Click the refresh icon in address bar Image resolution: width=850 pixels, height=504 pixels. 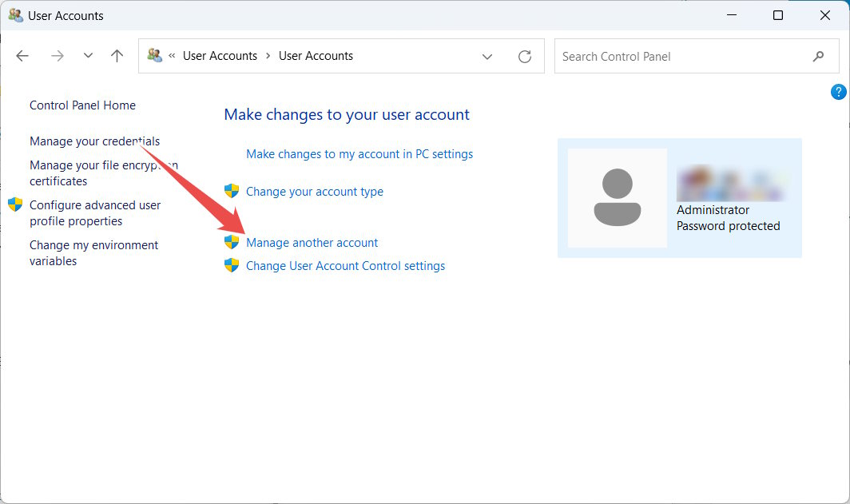point(525,56)
